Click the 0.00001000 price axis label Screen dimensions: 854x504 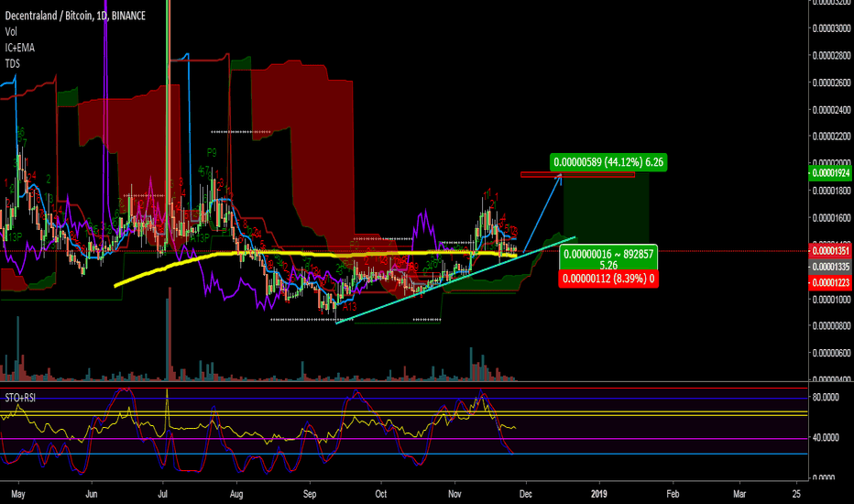tap(831, 299)
